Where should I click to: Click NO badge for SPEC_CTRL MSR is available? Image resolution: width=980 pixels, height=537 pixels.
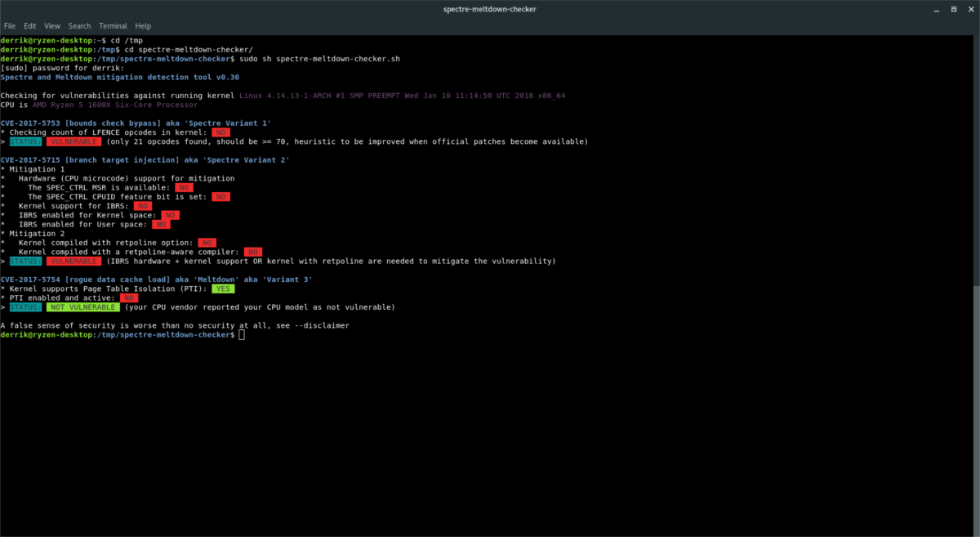[184, 187]
